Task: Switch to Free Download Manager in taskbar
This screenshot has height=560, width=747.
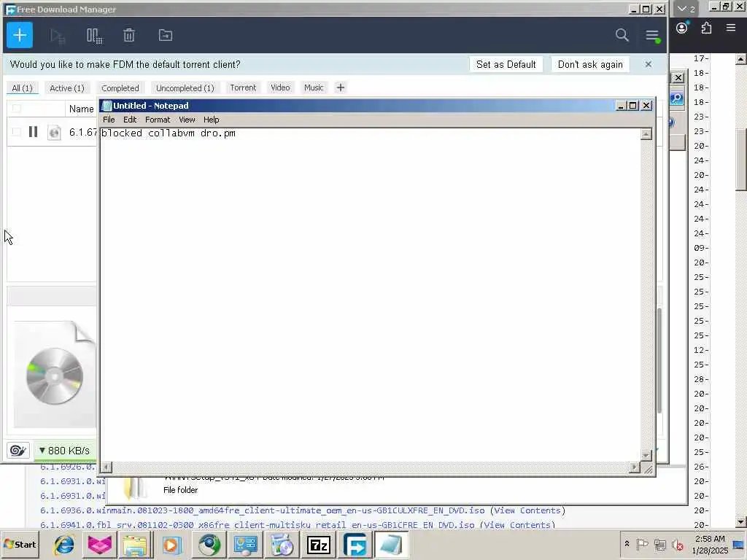Action: click(x=355, y=545)
